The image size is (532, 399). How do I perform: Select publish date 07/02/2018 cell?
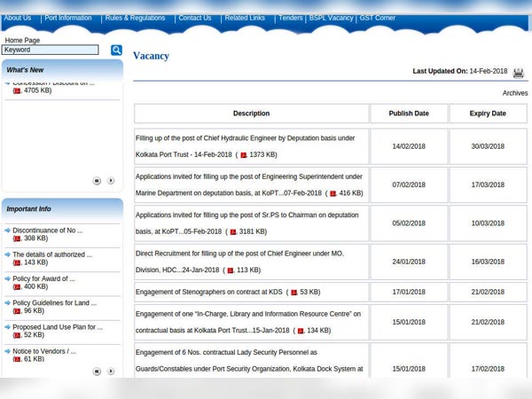click(409, 185)
